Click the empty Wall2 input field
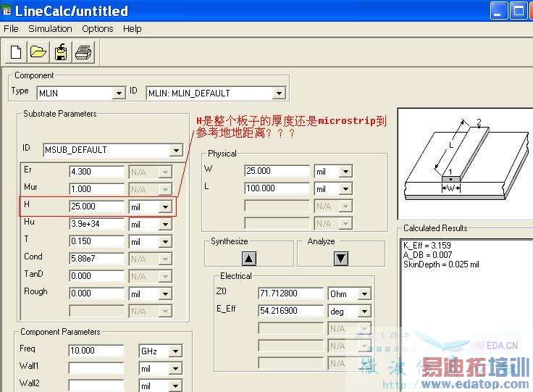 coord(96,385)
